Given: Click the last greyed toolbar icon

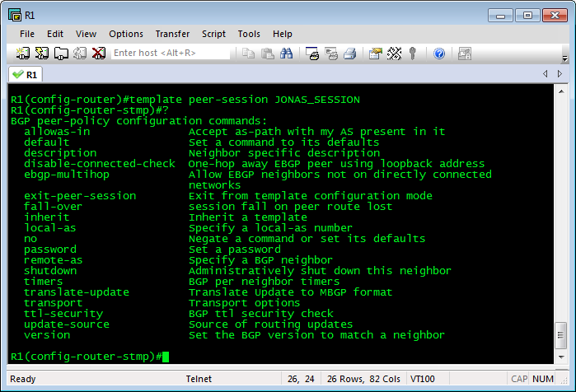Looking at the screenshot, I should click(x=465, y=54).
